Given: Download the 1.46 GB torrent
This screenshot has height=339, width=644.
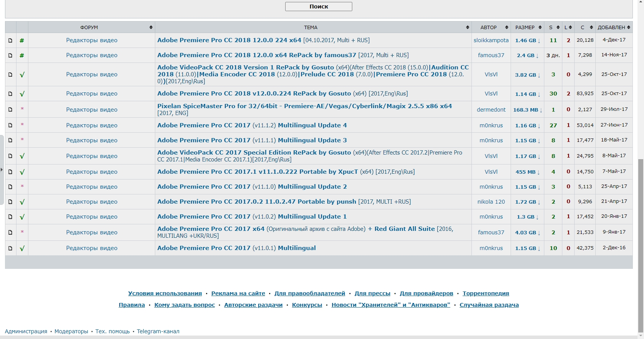Looking at the screenshot, I should pos(527,40).
